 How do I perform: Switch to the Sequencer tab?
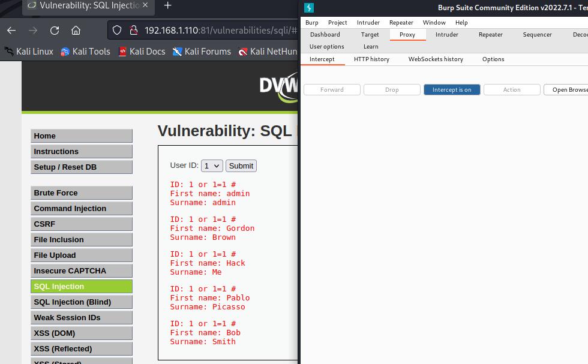click(538, 35)
